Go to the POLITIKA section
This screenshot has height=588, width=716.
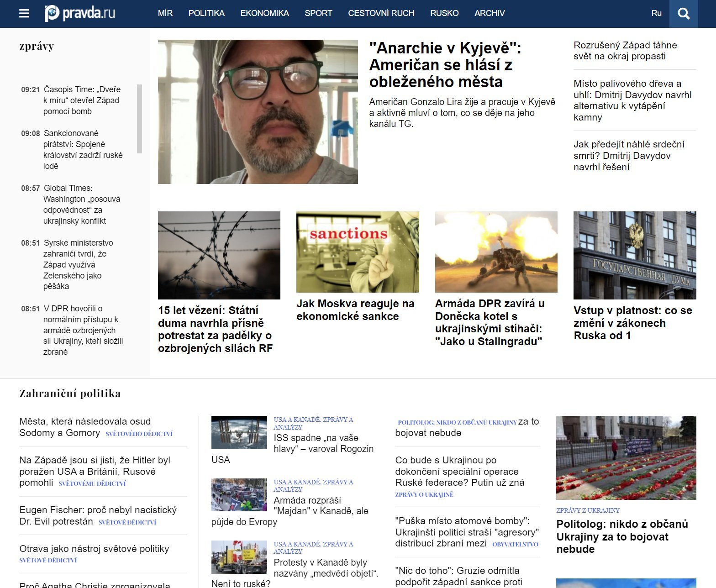(206, 13)
